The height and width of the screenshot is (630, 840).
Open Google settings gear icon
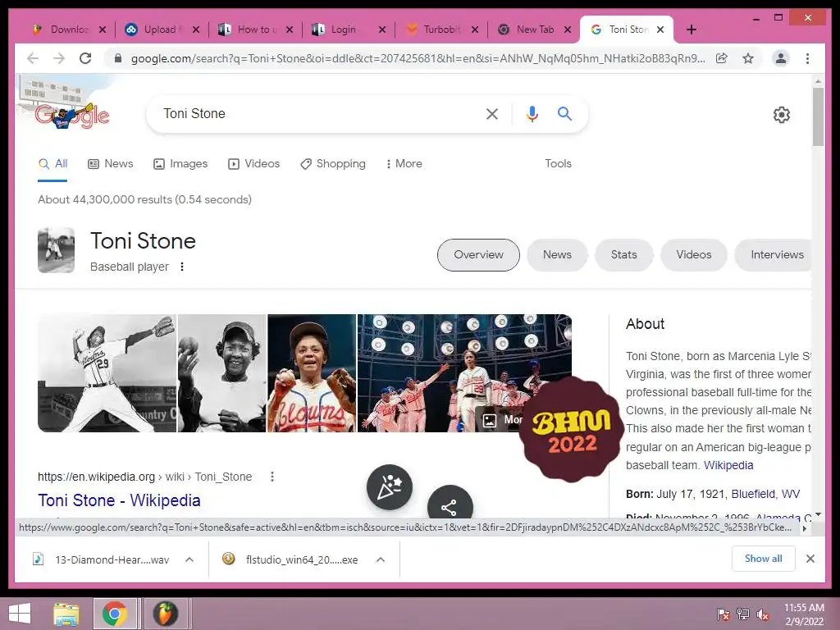click(x=782, y=115)
